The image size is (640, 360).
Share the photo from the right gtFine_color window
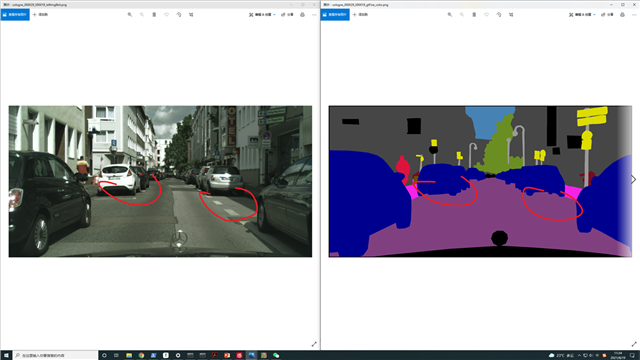(x=607, y=15)
